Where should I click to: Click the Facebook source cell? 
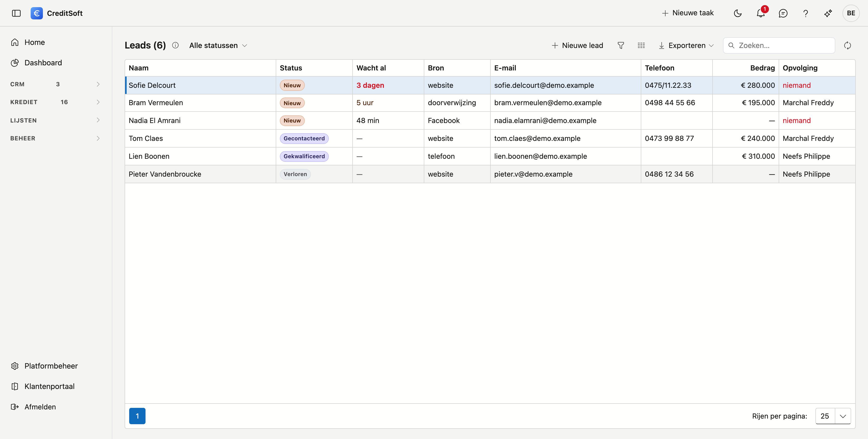pyautogui.click(x=443, y=121)
